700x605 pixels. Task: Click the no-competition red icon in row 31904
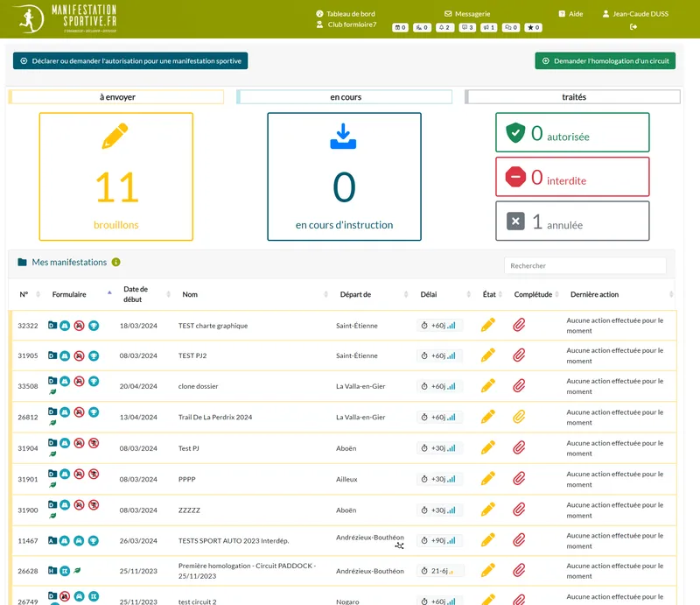click(94, 443)
